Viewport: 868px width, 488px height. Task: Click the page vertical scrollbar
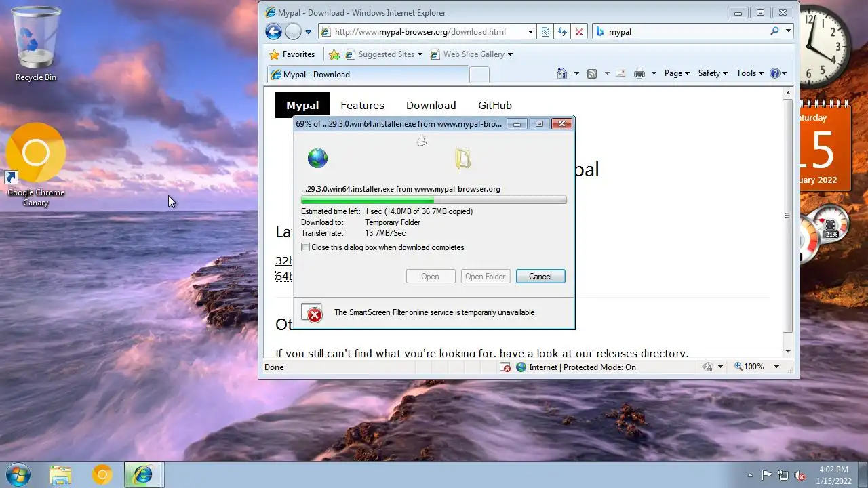click(787, 216)
